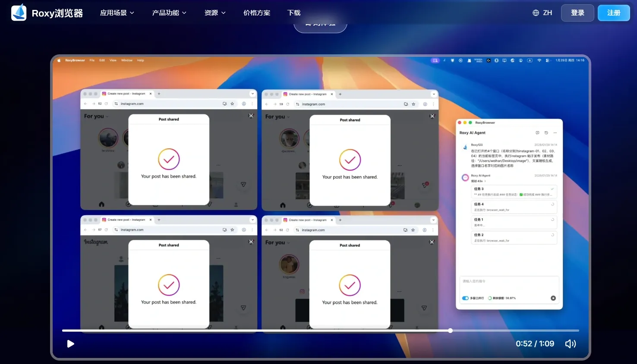The height and width of the screenshot is (364, 637).
Task: Seek using the video progress bar handle
Action: pos(450,331)
